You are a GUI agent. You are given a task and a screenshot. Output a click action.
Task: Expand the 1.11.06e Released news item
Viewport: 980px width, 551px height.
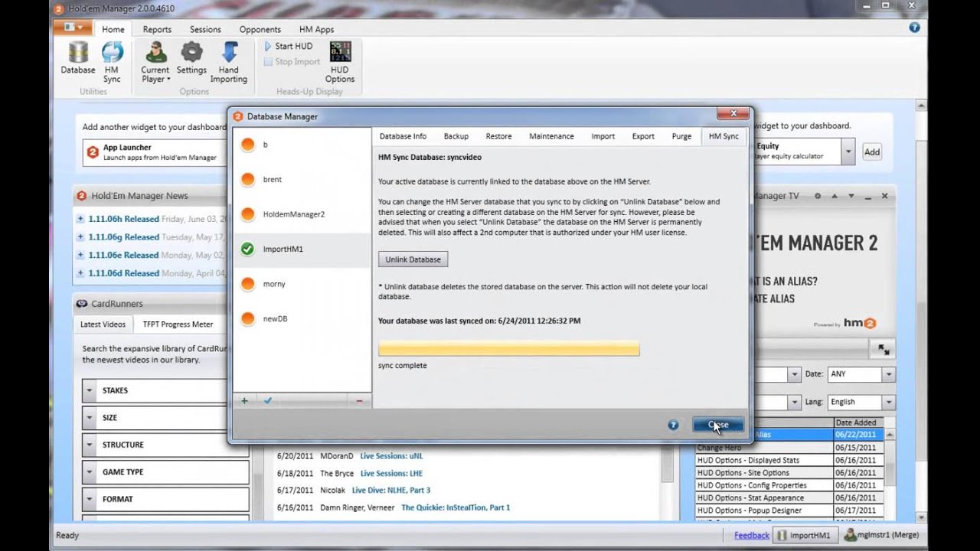pos(80,255)
